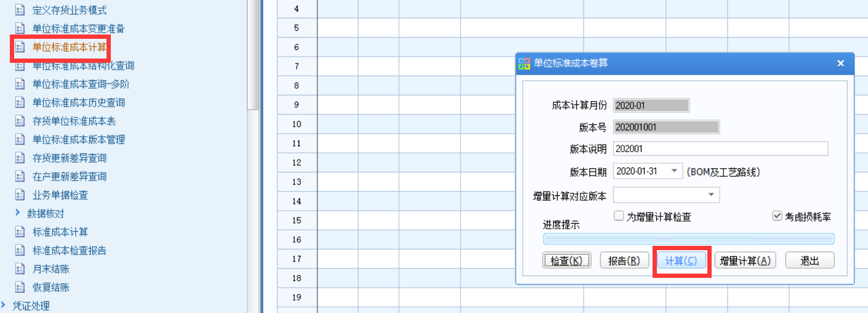This screenshot has width=868, height=313.
Task: Open 月末结账 entry
Action: (x=51, y=269)
